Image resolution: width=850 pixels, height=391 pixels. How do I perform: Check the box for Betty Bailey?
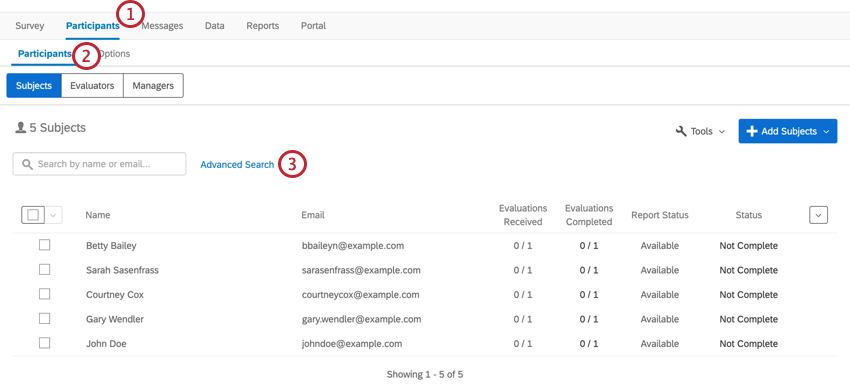point(44,245)
